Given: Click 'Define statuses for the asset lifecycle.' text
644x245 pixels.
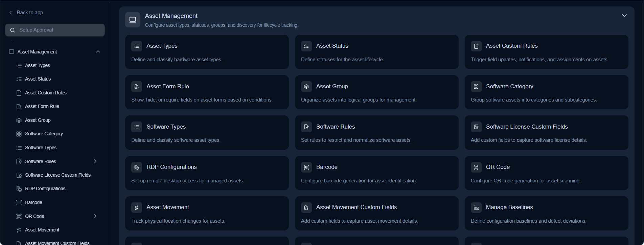Looking at the screenshot, I should [342, 60].
